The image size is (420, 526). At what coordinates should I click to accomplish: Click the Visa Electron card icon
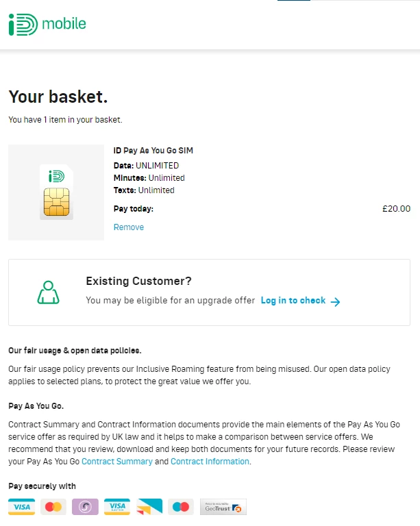tap(117, 507)
